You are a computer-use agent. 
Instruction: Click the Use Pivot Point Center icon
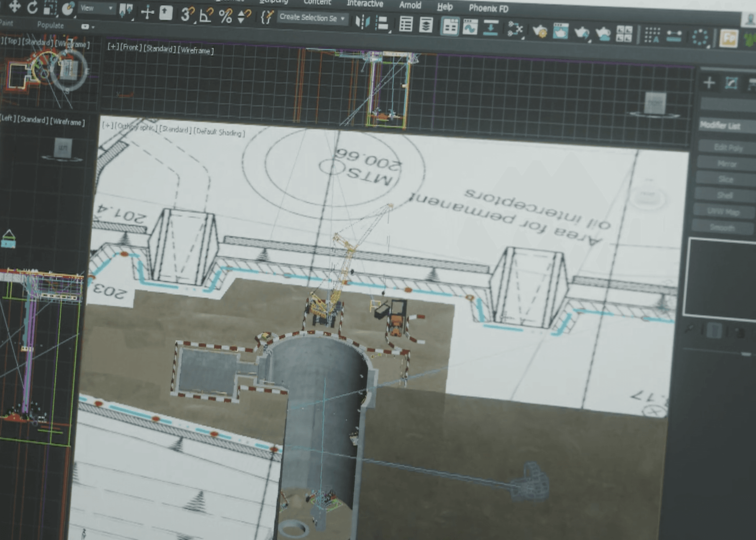pyautogui.click(x=126, y=11)
